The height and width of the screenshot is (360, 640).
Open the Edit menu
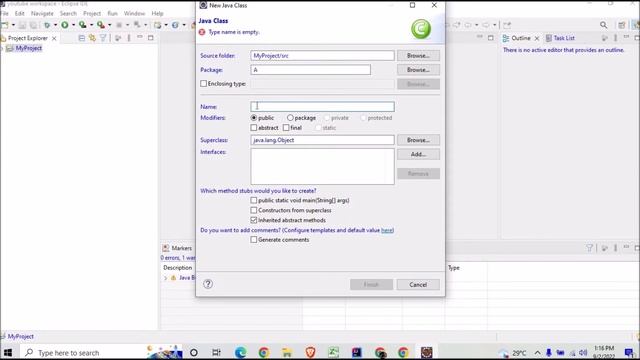(x=19, y=13)
